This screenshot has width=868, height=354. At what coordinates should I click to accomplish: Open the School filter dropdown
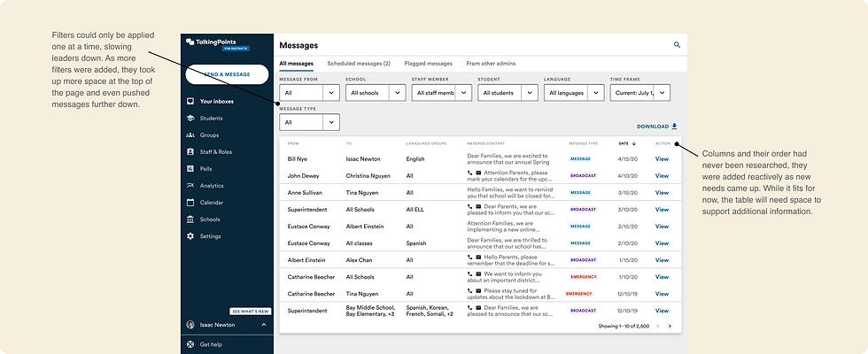click(x=376, y=93)
